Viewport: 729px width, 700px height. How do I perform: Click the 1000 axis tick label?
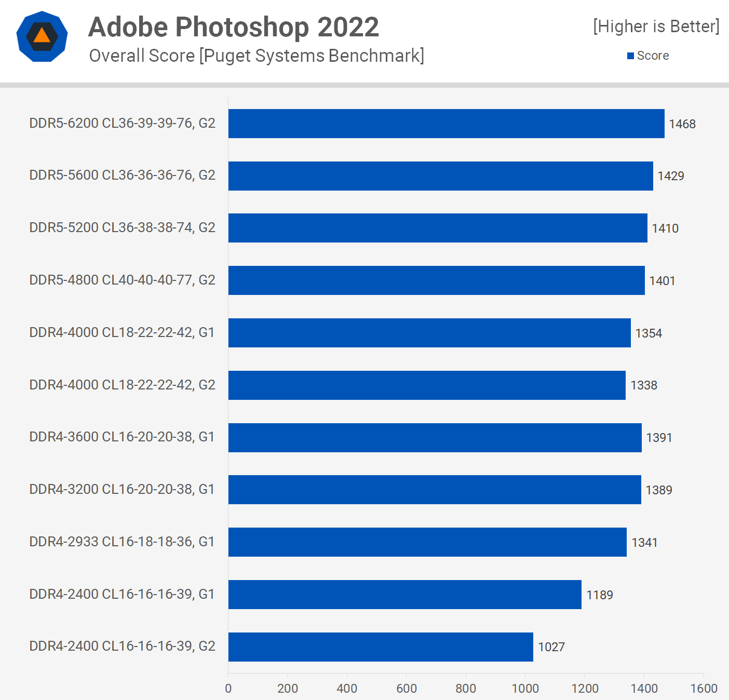click(525, 689)
